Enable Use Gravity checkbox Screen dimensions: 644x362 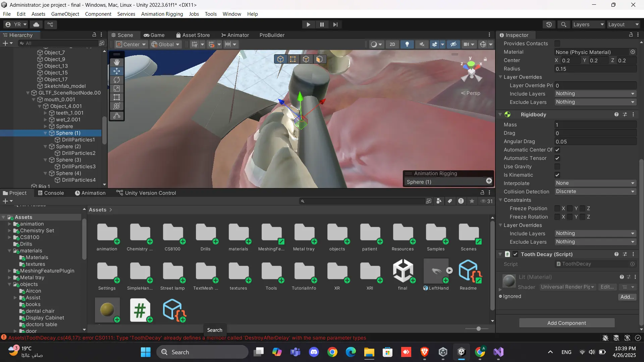(557, 167)
